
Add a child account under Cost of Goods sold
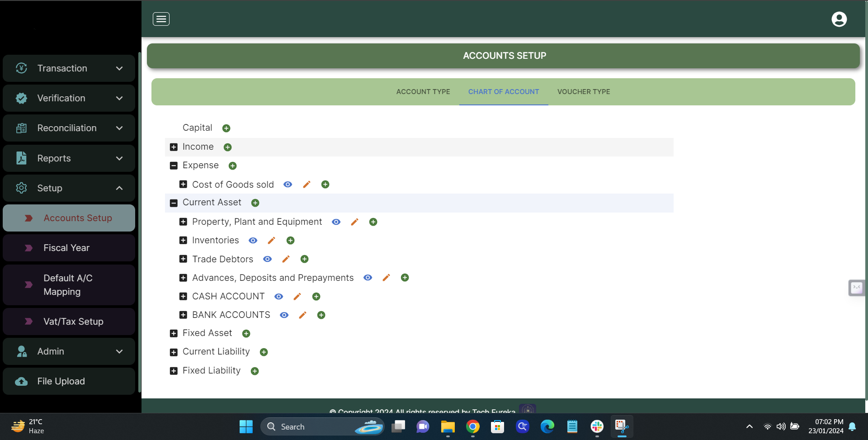click(325, 185)
